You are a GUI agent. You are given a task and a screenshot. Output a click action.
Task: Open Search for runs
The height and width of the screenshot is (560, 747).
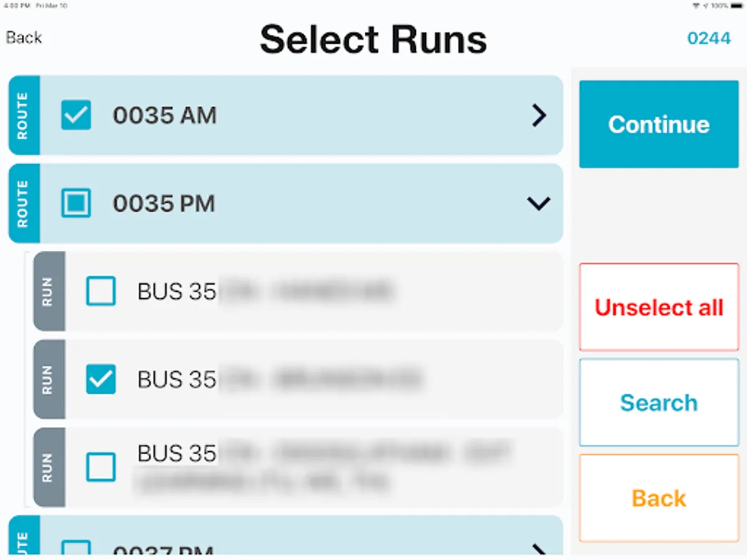(x=659, y=403)
